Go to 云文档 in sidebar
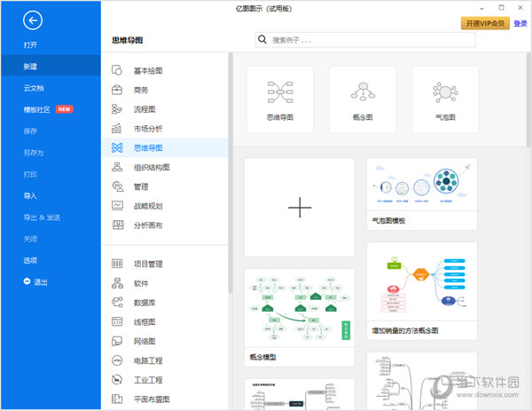Screen dimensions: 532x411 click(x=34, y=88)
